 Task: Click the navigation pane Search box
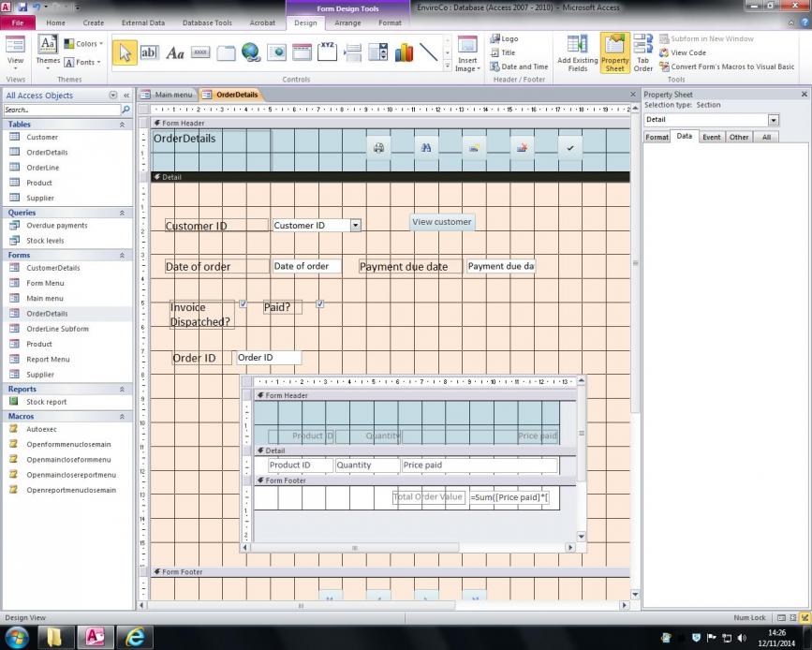point(61,110)
